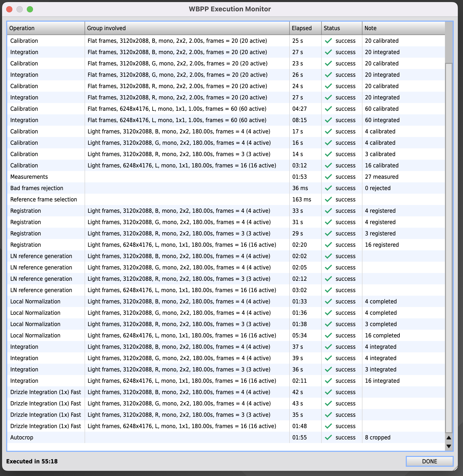Viewport: 463px width, 476px height.
Task: Click the checkmark on Bad frames rejection row
Action: (x=328, y=188)
